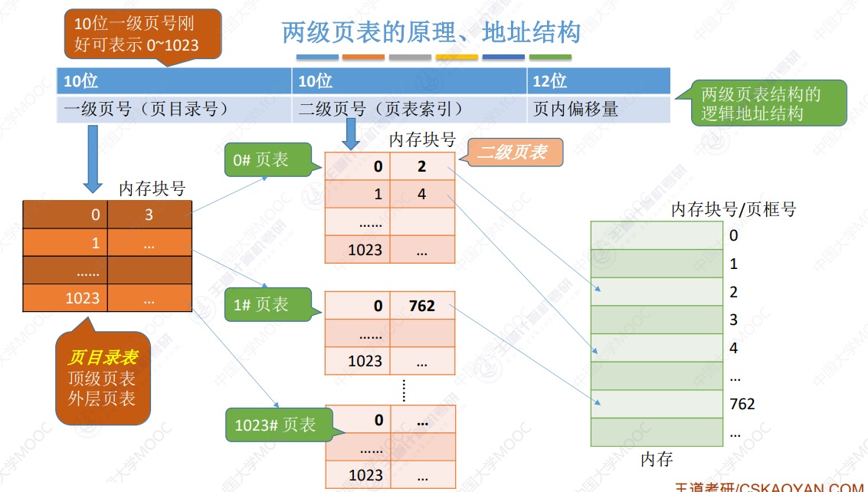The width and height of the screenshot is (868, 492).
Task: Click block number 2 in 0# page table
Action: pos(422,166)
